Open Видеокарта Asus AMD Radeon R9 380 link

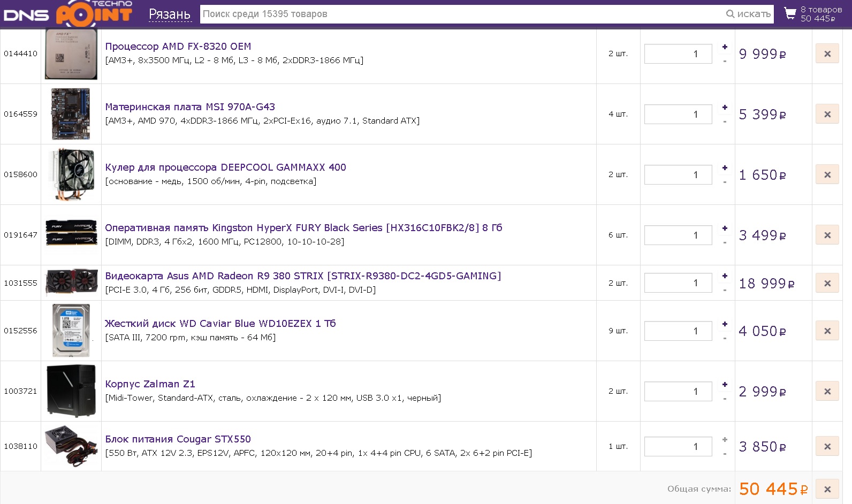click(303, 276)
